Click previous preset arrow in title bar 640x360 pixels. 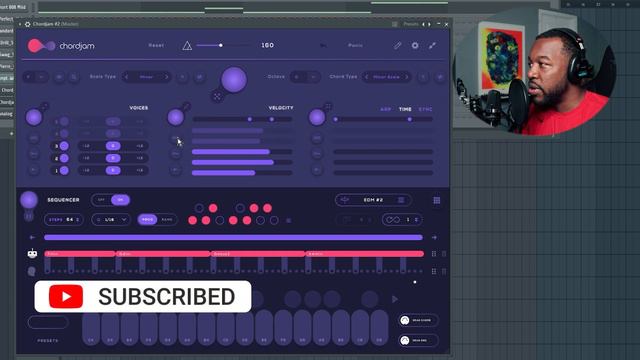tap(423, 24)
